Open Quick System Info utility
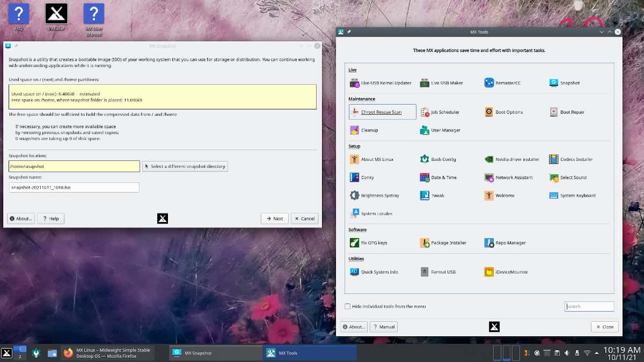The height and width of the screenshot is (362, 644). pos(374,272)
